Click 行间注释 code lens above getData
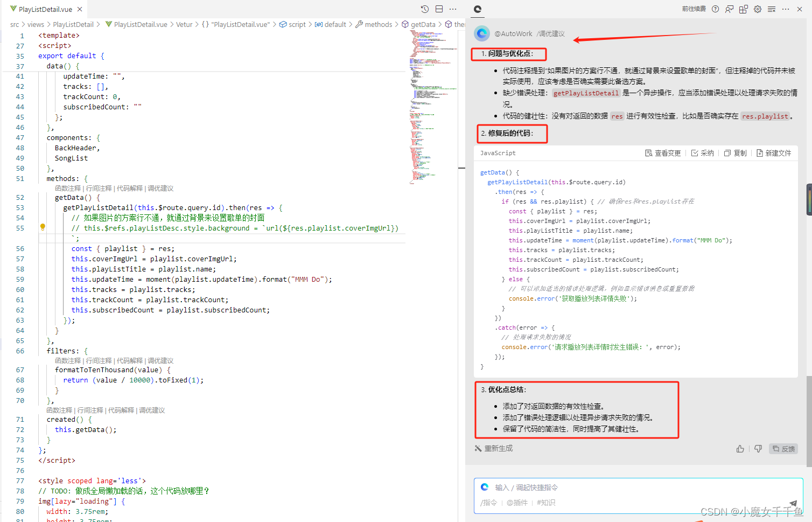Screen dimensions: 812x522 click(x=99, y=189)
